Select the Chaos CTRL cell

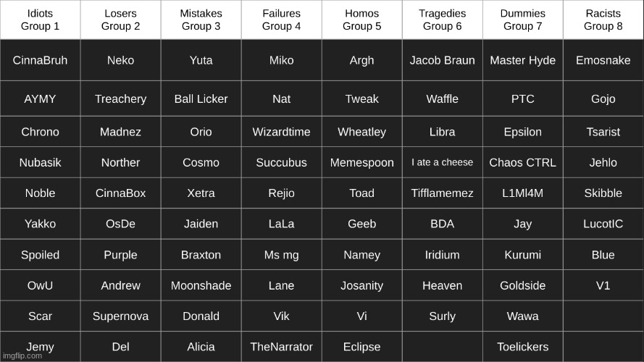coord(523,162)
